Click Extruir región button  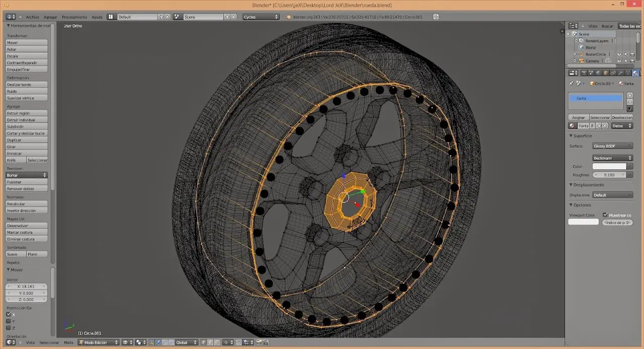coord(27,113)
